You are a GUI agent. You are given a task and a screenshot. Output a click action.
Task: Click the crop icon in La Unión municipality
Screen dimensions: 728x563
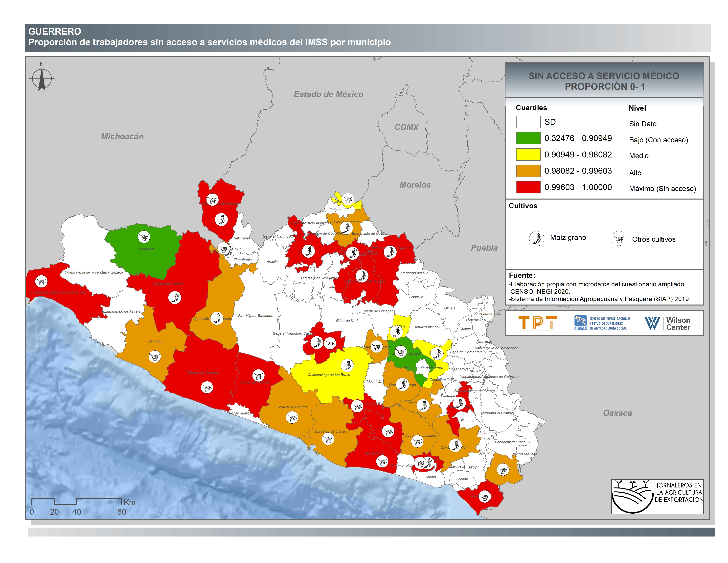42,282
